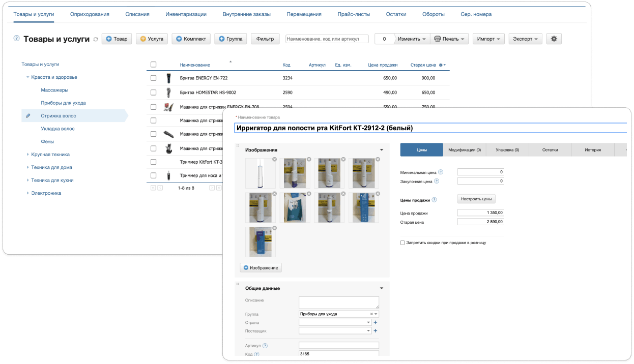
Task: Check the box for Триммер для носа row
Action: pos(154,175)
